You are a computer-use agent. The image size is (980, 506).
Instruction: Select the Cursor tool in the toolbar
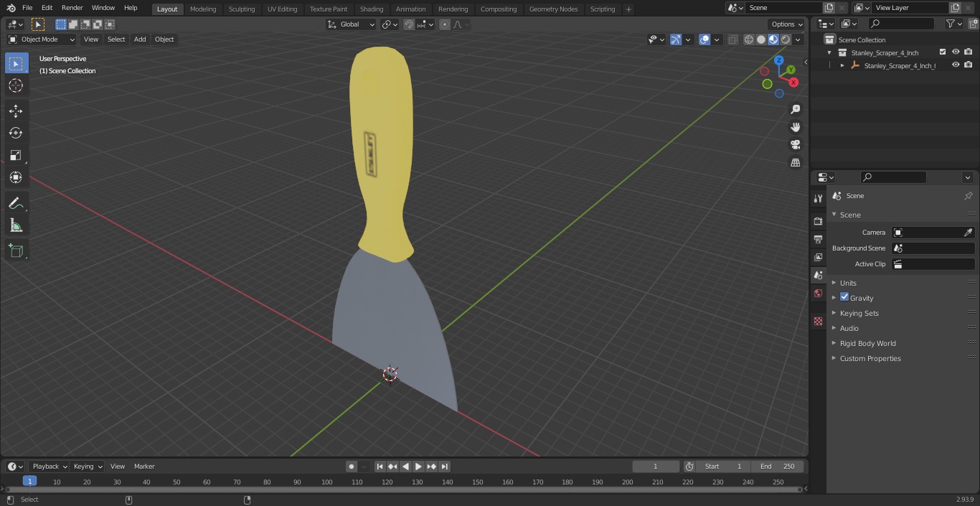tap(16, 85)
